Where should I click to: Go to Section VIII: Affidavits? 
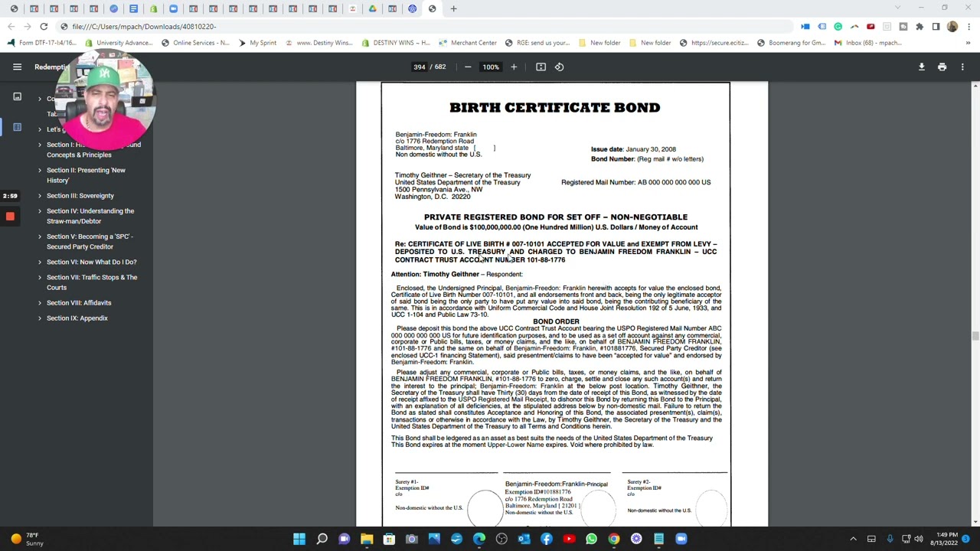pyautogui.click(x=79, y=303)
